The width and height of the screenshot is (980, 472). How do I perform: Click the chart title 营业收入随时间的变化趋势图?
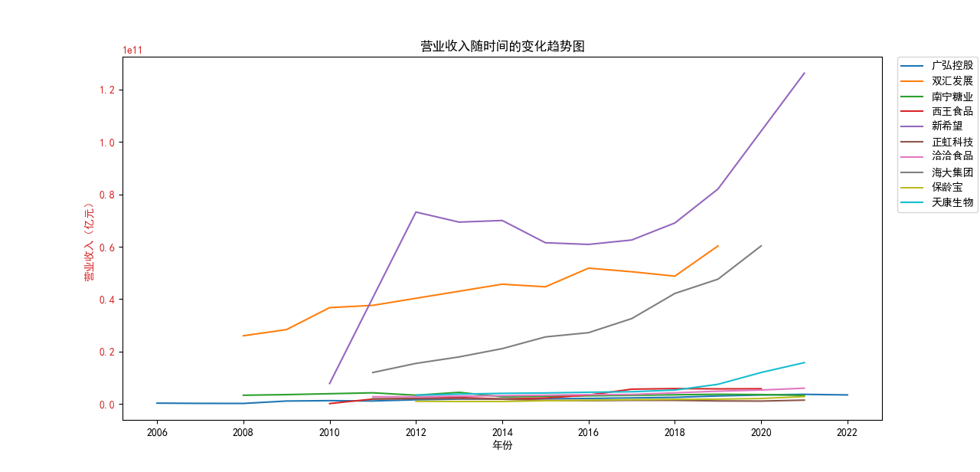[502, 47]
